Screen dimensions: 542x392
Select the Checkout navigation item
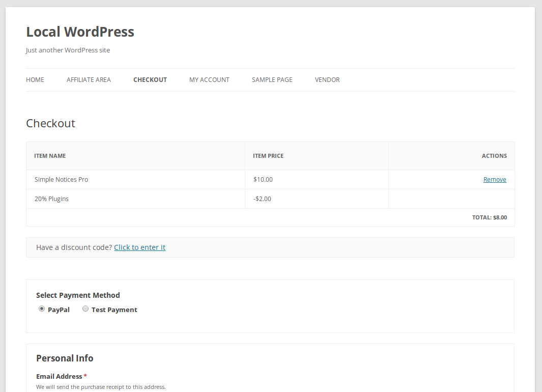[150, 79]
